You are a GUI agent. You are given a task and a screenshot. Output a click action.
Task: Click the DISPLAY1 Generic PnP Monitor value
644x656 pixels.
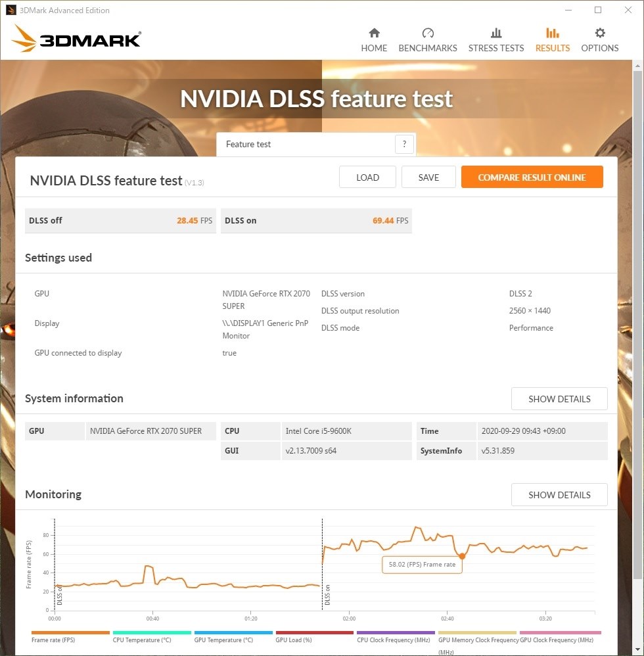point(265,329)
